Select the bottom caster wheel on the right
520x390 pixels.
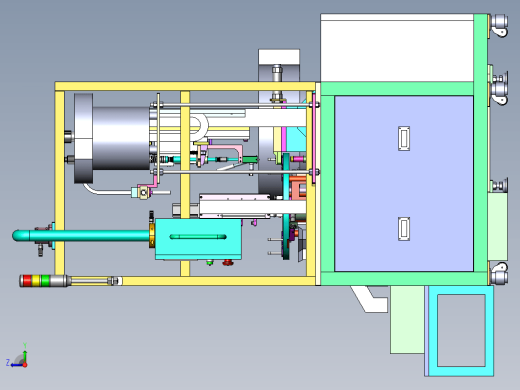[499, 273]
